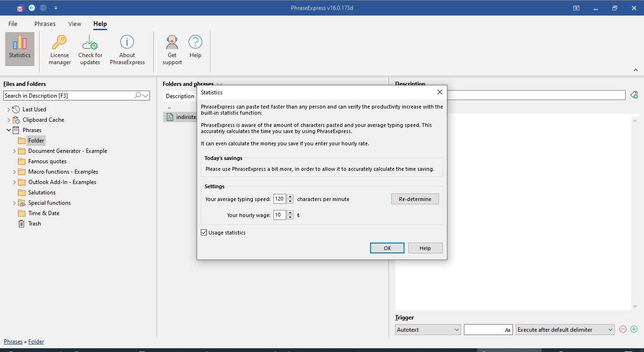Decrease average typing speed value
644x352 pixels.
[290, 201]
